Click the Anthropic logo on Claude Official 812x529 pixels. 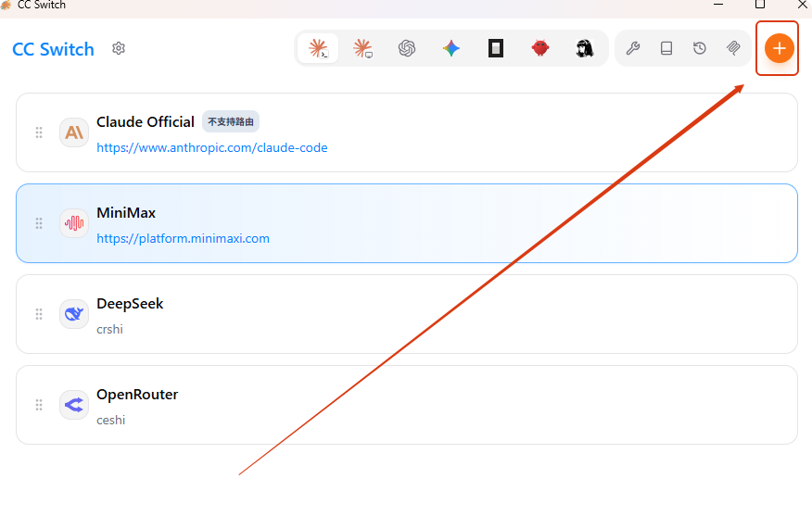pos(74,132)
